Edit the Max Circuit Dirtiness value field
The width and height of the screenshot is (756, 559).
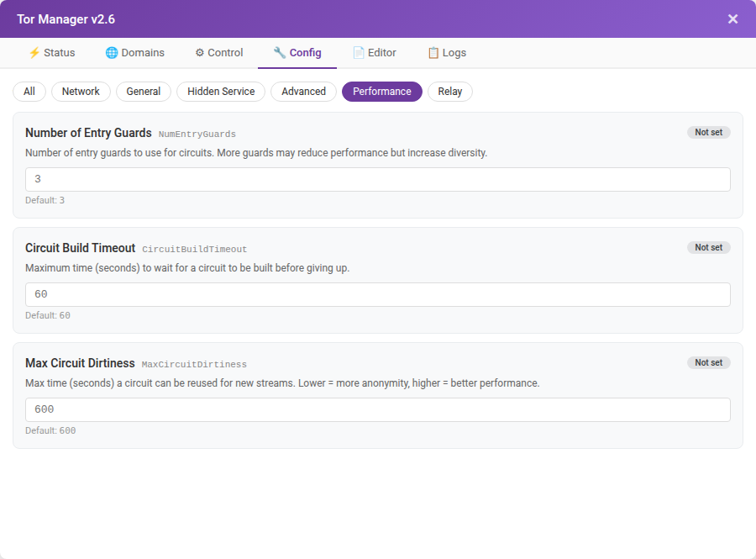pyautogui.click(x=377, y=410)
